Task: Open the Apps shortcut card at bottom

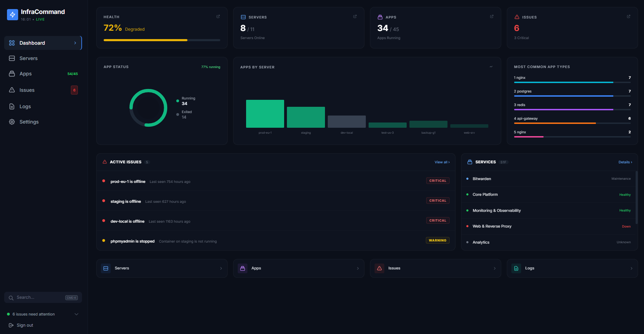Action: pyautogui.click(x=298, y=268)
